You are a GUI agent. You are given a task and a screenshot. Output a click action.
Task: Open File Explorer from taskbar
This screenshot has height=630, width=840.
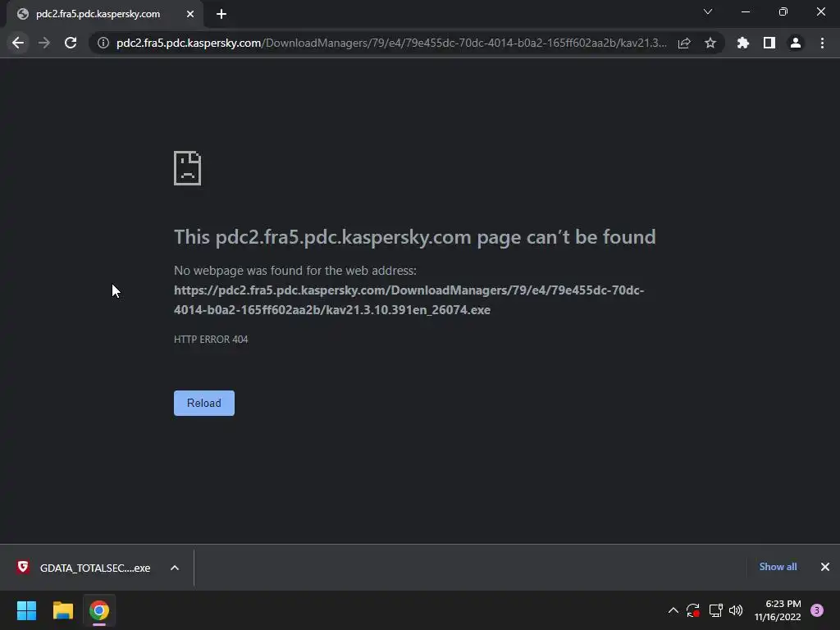(63, 610)
